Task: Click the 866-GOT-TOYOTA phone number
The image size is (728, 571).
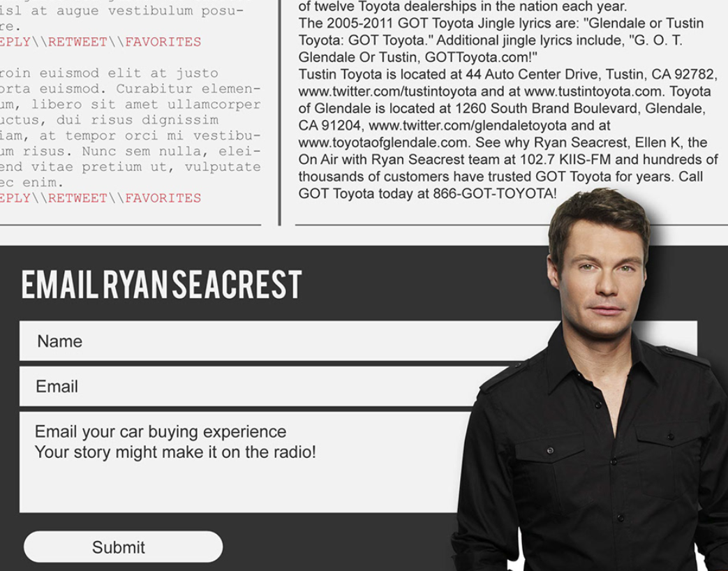Action: pos(494,193)
